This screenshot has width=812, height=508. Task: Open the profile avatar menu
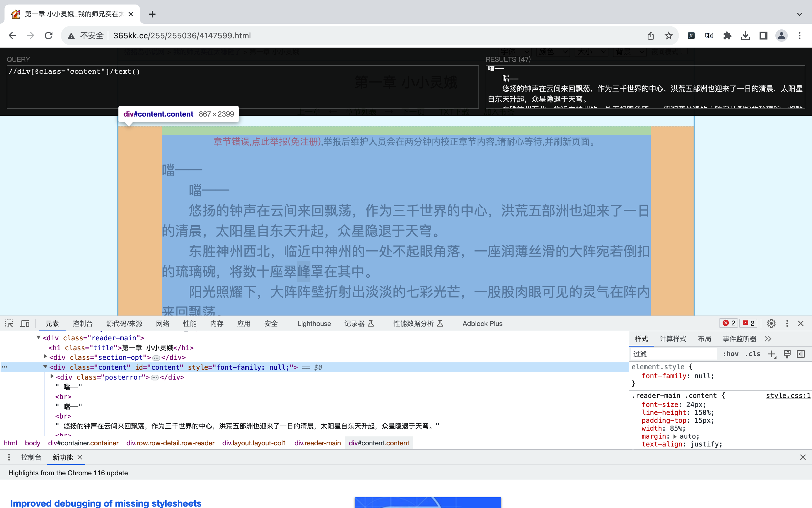782,36
